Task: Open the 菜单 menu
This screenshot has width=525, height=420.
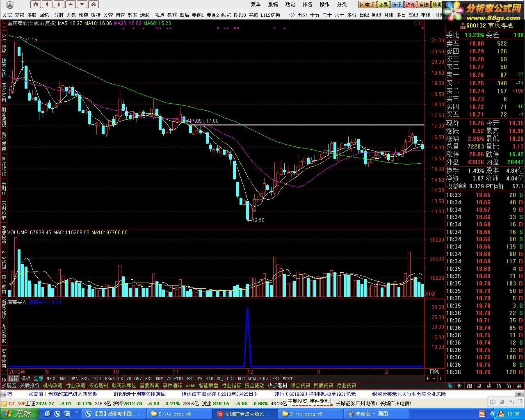Action: pos(256,5)
